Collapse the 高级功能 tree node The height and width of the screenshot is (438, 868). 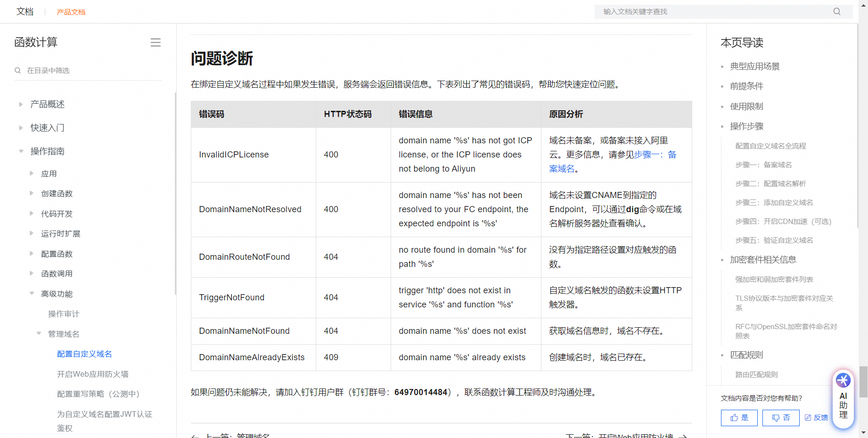32,294
